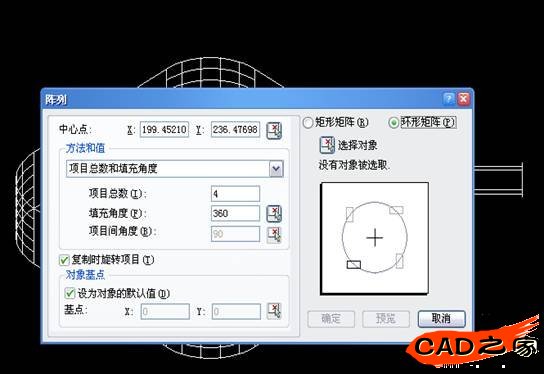Pick fill angle (填充角度) from drawing icon
The width and height of the screenshot is (544, 374).
click(x=274, y=213)
